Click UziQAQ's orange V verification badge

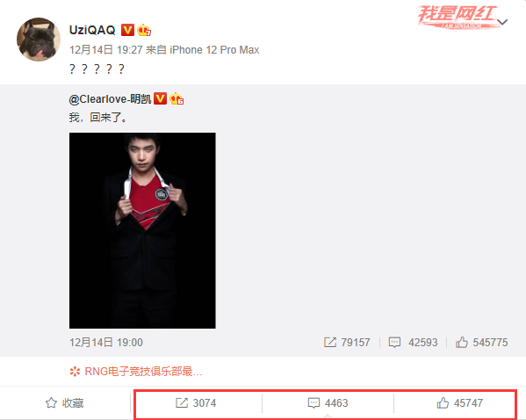[x=127, y=30]
